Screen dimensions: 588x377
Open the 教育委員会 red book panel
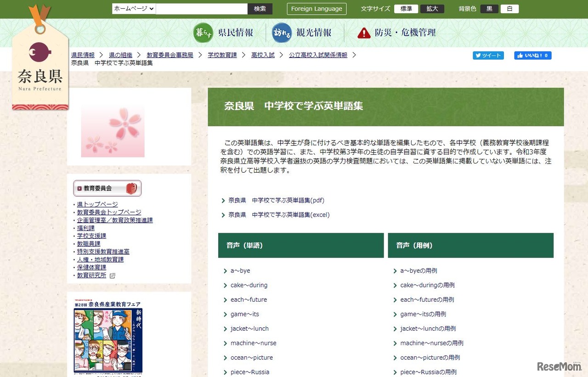[107, 188]
